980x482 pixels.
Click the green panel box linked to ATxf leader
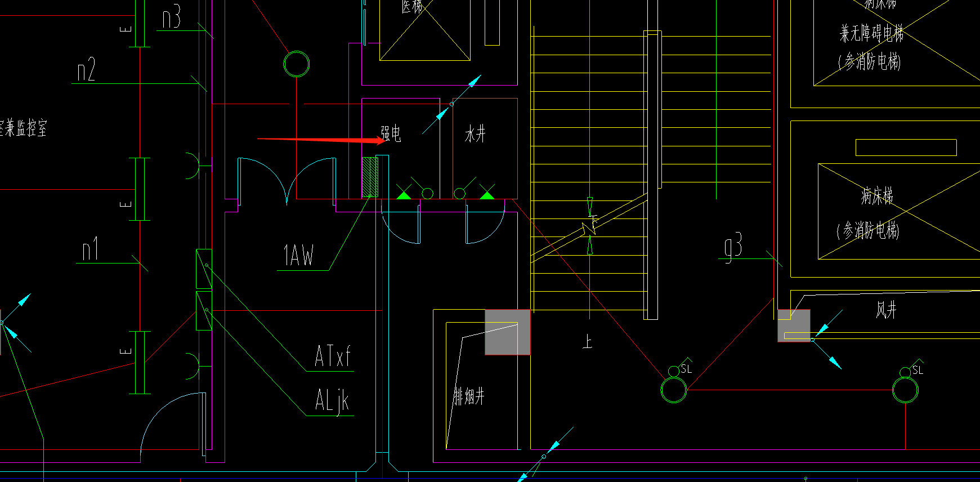click(x=204, y=269)
